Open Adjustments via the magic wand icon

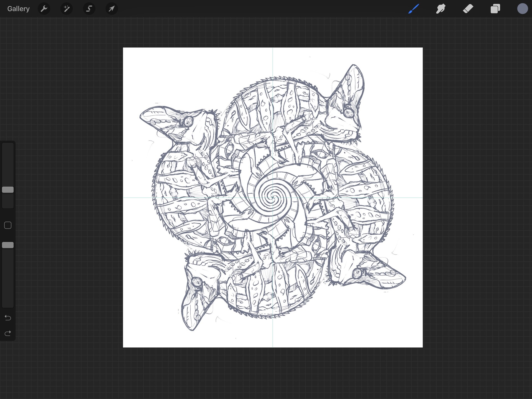point(66,9)
